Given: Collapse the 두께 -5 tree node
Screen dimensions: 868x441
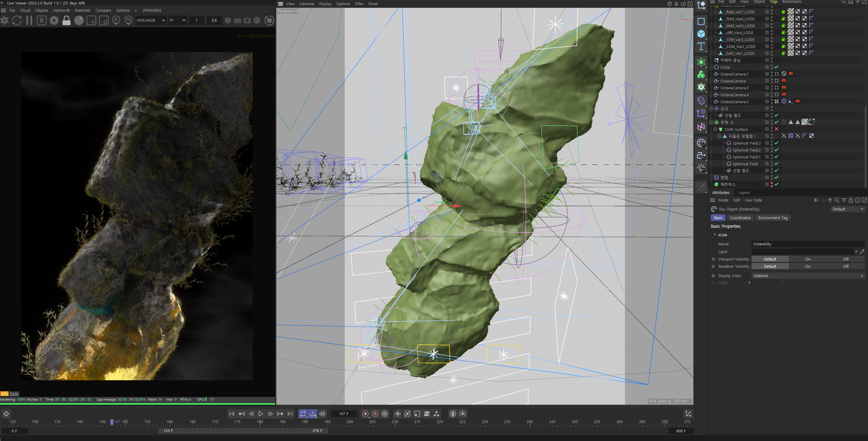Looking at the screenshot, I should pyautogui.click(x=711, y=122).
